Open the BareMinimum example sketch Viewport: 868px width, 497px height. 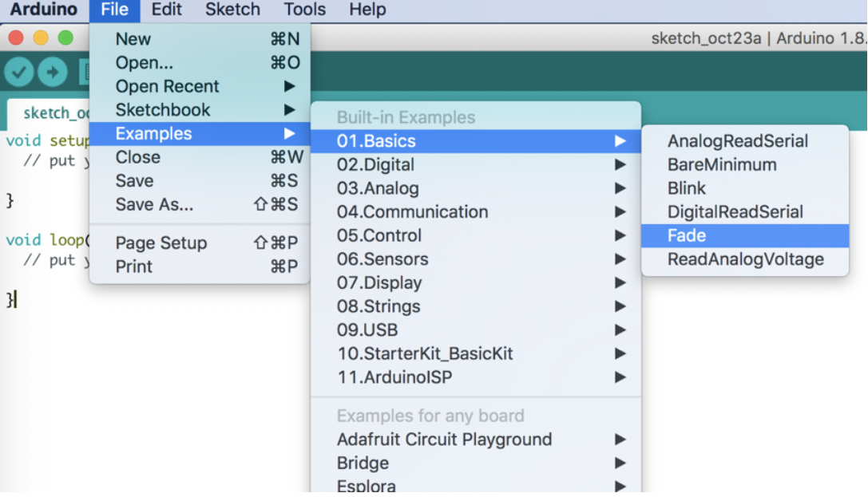pyautogui.click(x=745, y=165)
